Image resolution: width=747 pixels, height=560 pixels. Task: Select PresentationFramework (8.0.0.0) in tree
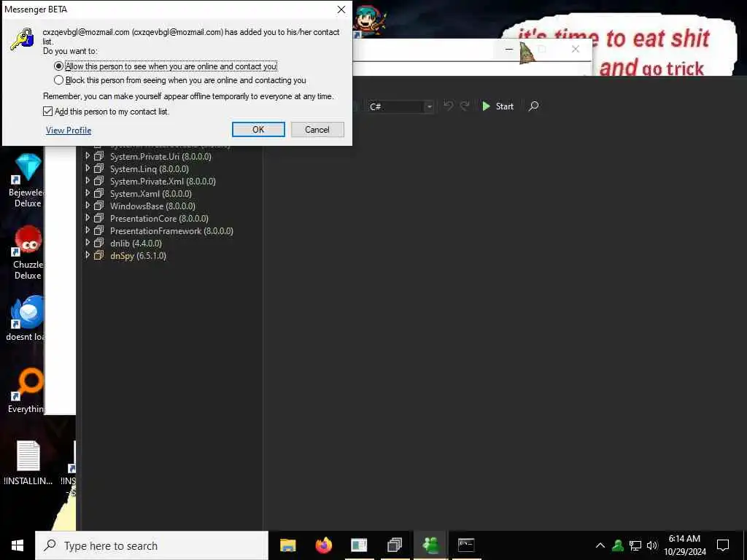171,231
